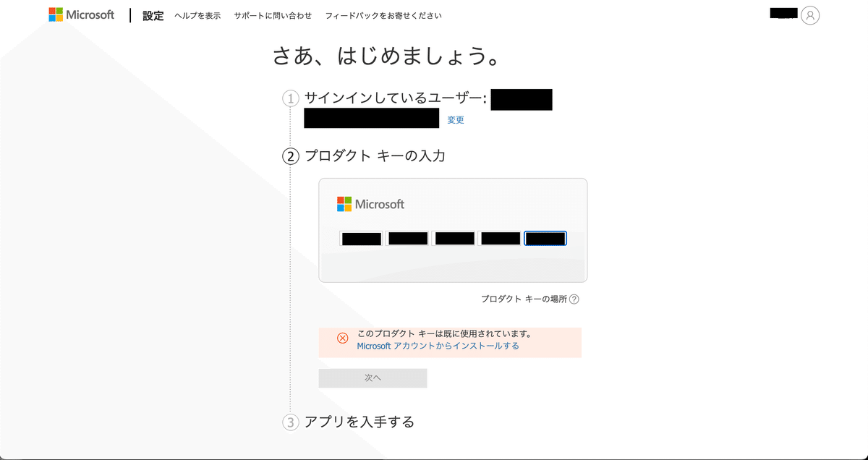
Task: Click the error text このプロダクト キーは既に使用されています
Action: click(445, 334)
